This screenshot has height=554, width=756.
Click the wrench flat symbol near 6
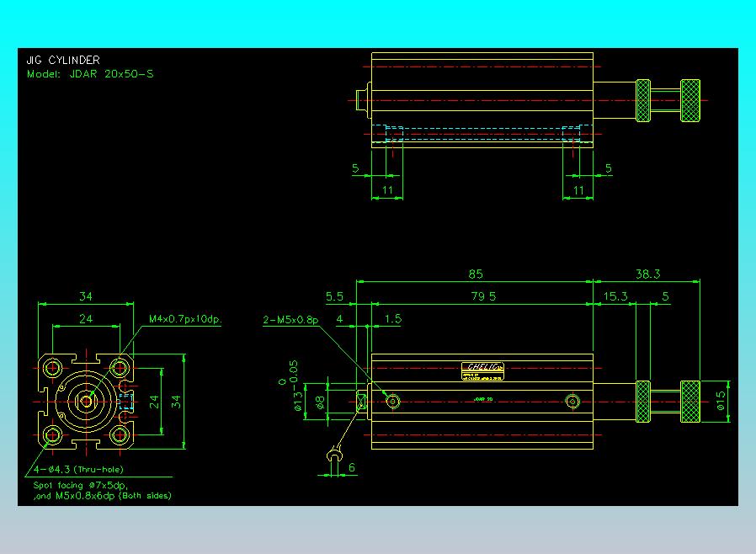click(334, 455)
